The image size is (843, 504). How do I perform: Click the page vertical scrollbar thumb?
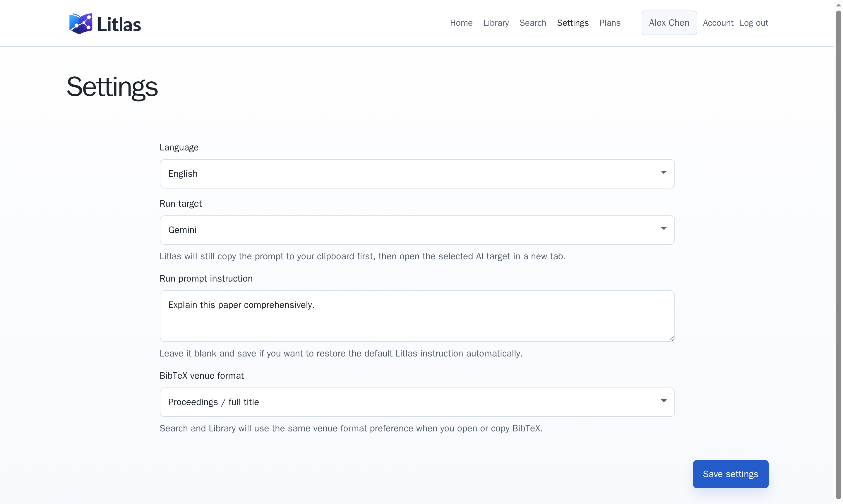click(x=838, y=255)
